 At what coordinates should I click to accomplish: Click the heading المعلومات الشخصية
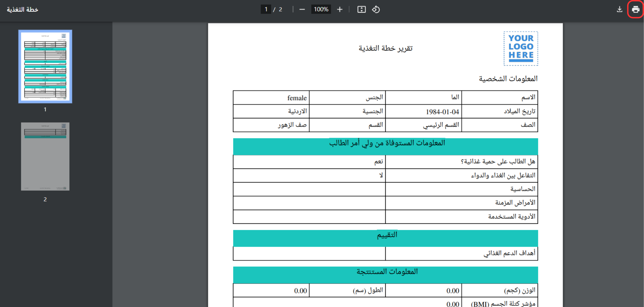tap(508, 79)
